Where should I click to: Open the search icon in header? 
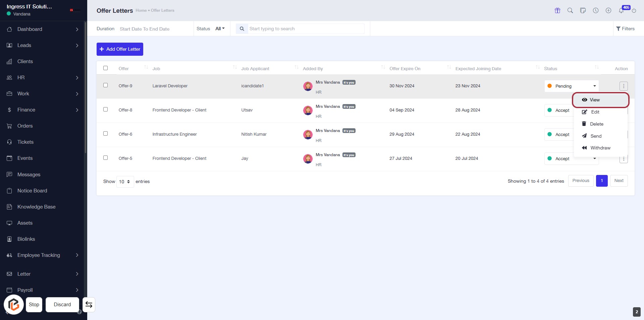pyautogui.click(x=570, y=10)
